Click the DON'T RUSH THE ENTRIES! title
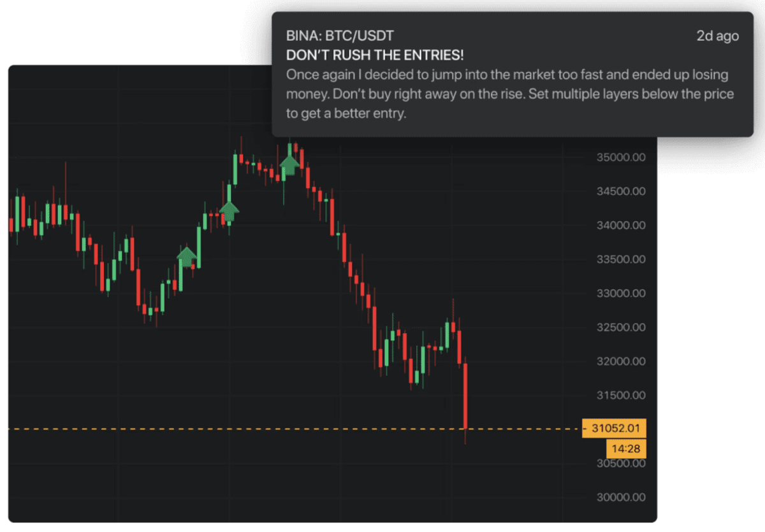This screenshot has height=532, width=765. [375, 55]
